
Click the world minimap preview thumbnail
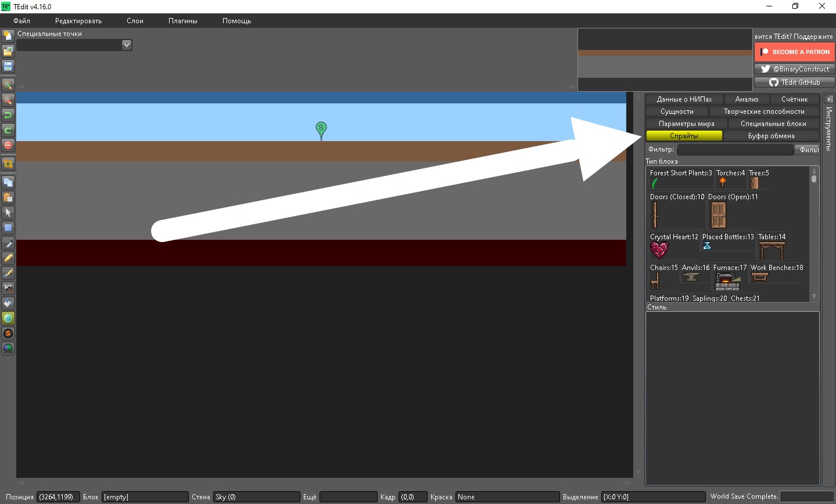[665, 60]
